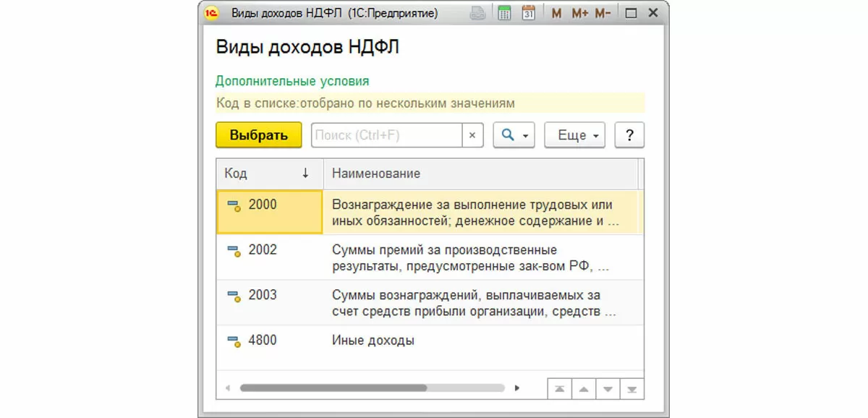Open the calculator icon in title bar
868x418 pixels.
(x=505, y=13)
